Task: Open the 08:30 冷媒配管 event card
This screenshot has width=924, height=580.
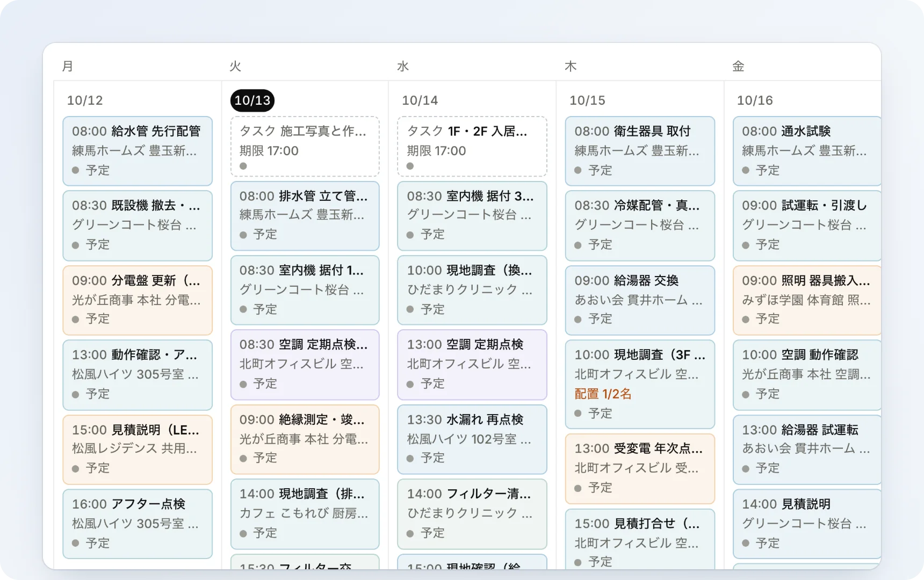Action: [x=640, y=226]
